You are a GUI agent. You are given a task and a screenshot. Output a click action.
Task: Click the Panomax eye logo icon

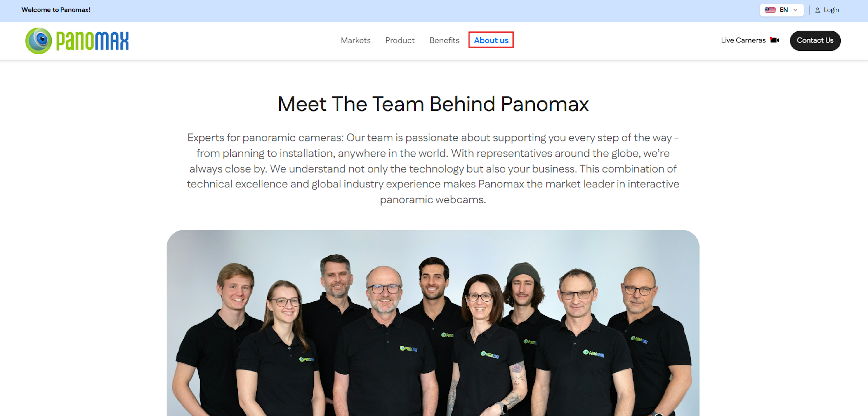point(38,41)
